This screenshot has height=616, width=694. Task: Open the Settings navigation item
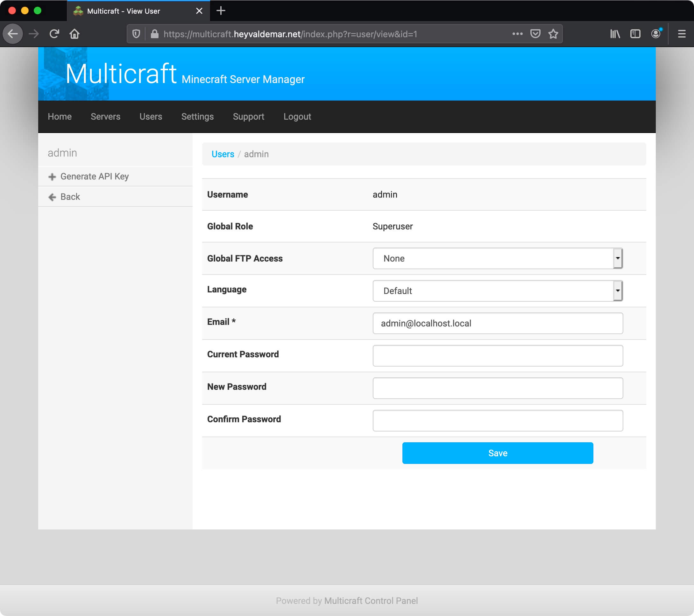198,116
